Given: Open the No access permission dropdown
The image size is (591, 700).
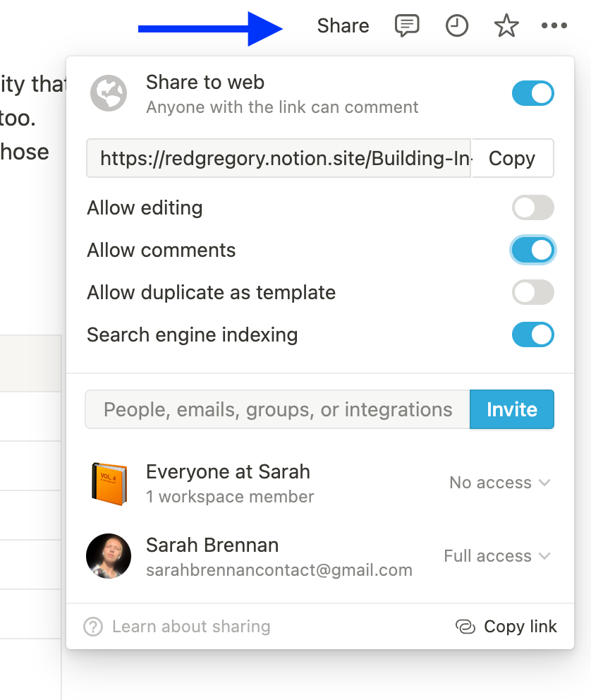Looking at the screenshot, I should coord(499,483).
